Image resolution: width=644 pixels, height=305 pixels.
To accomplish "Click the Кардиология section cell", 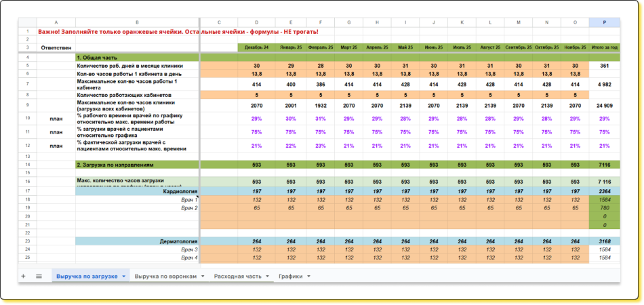I will (138, 192).
